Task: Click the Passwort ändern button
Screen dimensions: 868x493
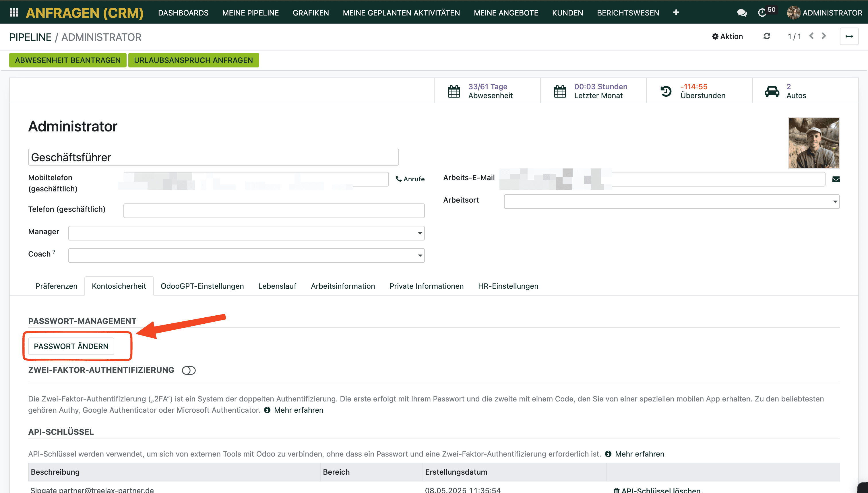Action: tap(71, 346)
